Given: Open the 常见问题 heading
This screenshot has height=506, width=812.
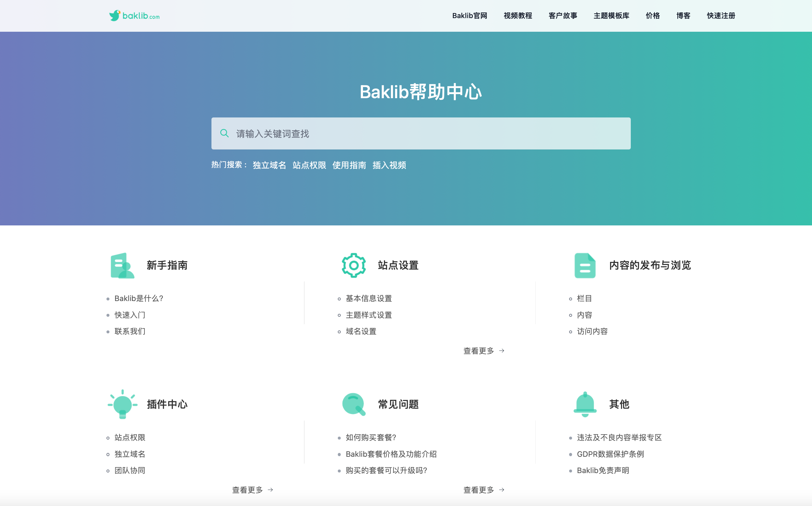Looking at the screenshot, I should (x=398, y=404).
